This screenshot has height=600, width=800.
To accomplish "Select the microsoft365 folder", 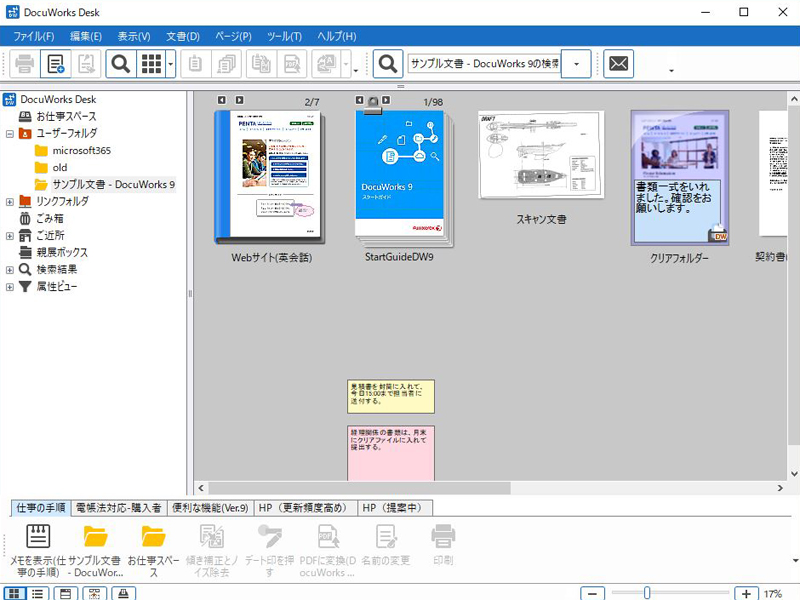I will click(x=82, y=151).
